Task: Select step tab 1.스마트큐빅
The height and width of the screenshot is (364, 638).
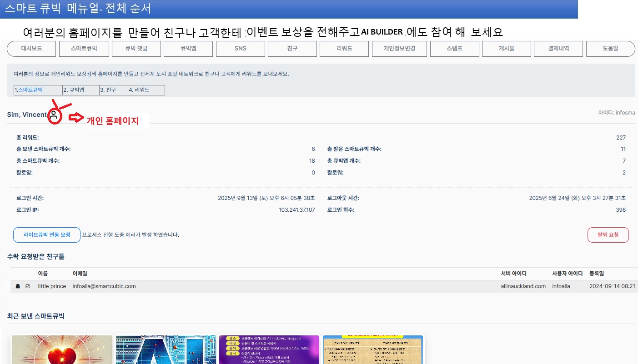Action: [38, 90]
